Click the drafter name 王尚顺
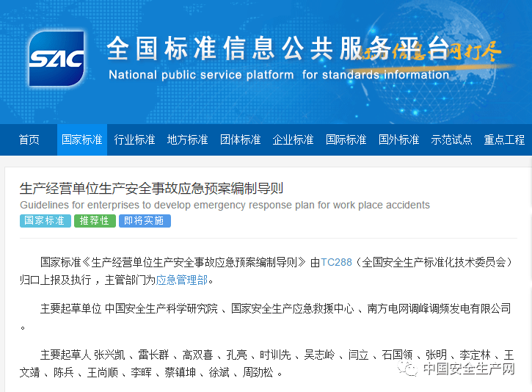This screenshot has width=532, height=392. click(103, 373)
